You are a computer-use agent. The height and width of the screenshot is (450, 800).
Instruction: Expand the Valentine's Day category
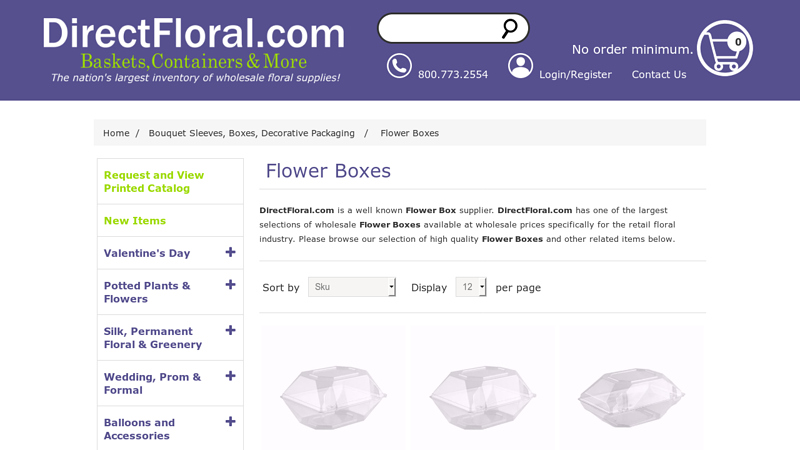point(231,252)
